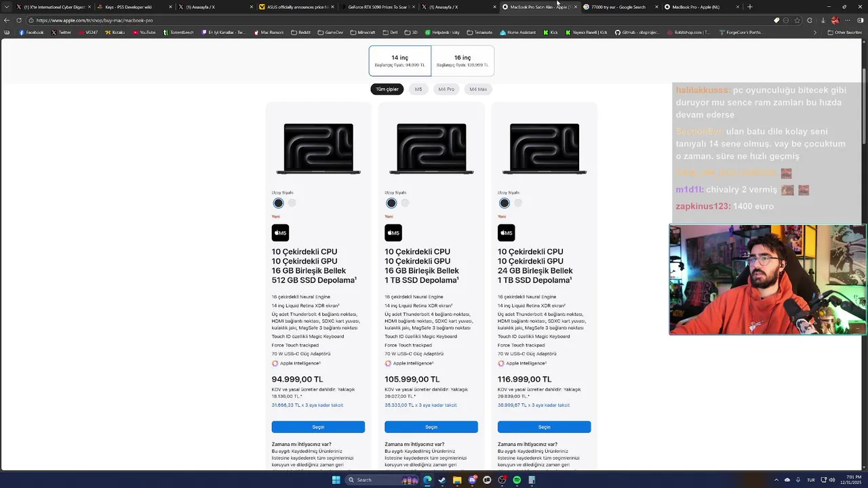The height and width of the screenshot is (488, 868).
Task: Reload the current page
Action: coord(19,20)
